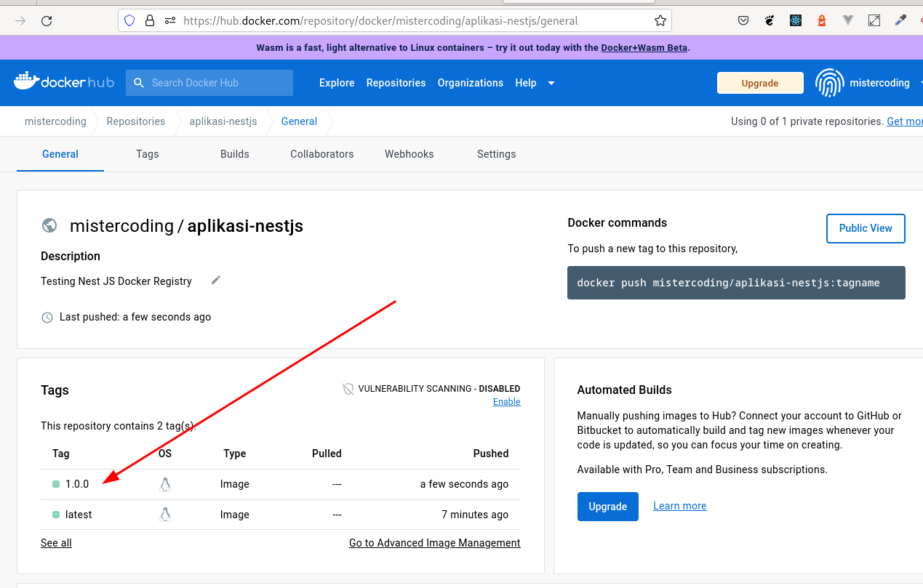This screenshot has height=588, width=923.
Task: Click the browser forward arrow icon
Action: pyautogui.click(x=20, y=21)
